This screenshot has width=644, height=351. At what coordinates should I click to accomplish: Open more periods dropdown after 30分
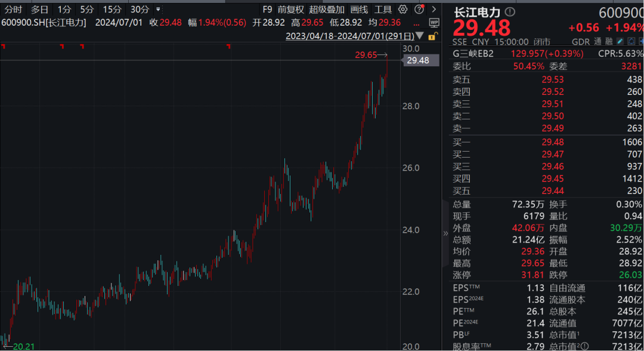tap(158, 9)
